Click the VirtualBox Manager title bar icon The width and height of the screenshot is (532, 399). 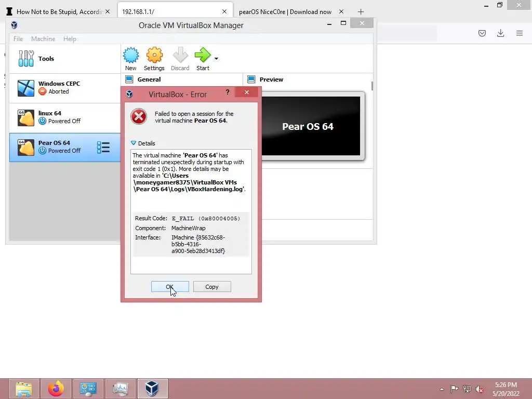(x=14, y=25)
